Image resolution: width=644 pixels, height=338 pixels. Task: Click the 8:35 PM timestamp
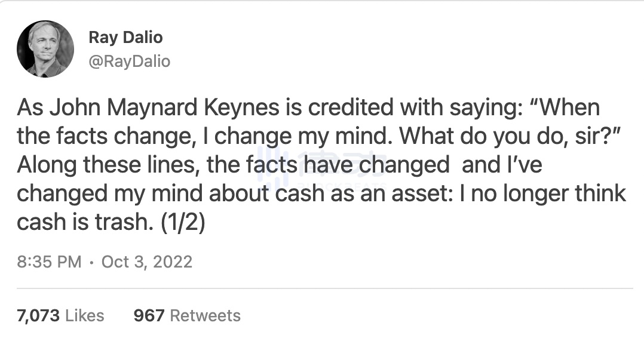[x=49, y=262]
